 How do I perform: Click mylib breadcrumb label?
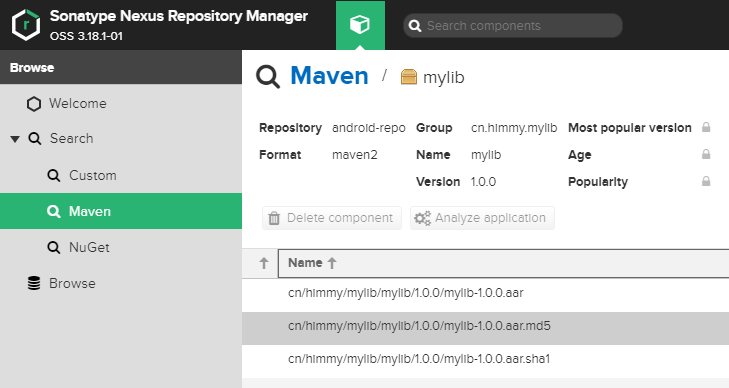444,78
